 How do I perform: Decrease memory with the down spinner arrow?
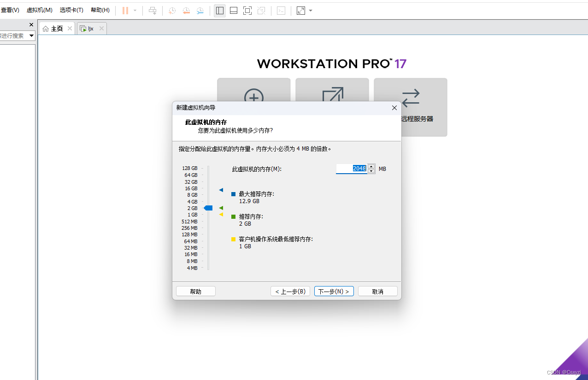(x=371, y=171)
